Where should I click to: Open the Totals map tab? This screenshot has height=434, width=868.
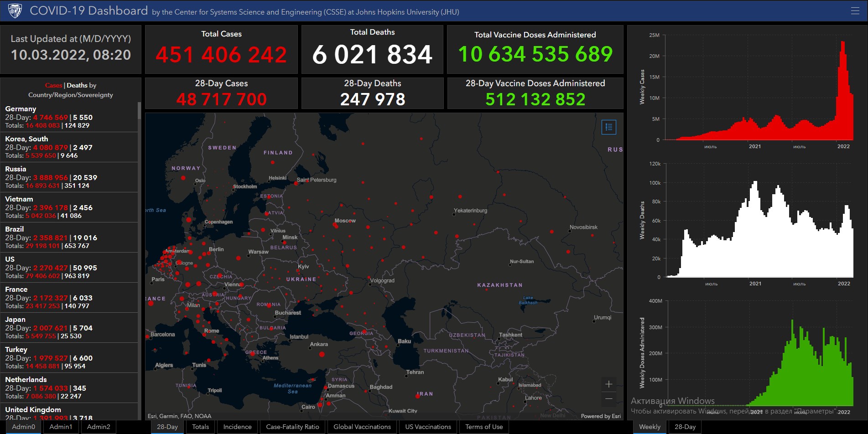pyautogui.click(x=200, y=427)
